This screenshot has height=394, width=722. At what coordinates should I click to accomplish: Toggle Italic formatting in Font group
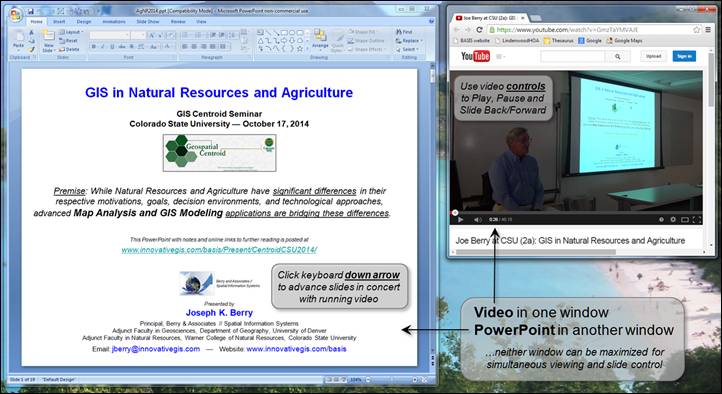(x=103, y=46)
